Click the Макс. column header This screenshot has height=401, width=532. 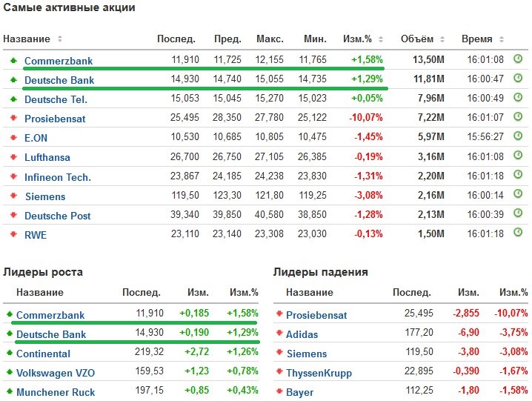(270, 39)
